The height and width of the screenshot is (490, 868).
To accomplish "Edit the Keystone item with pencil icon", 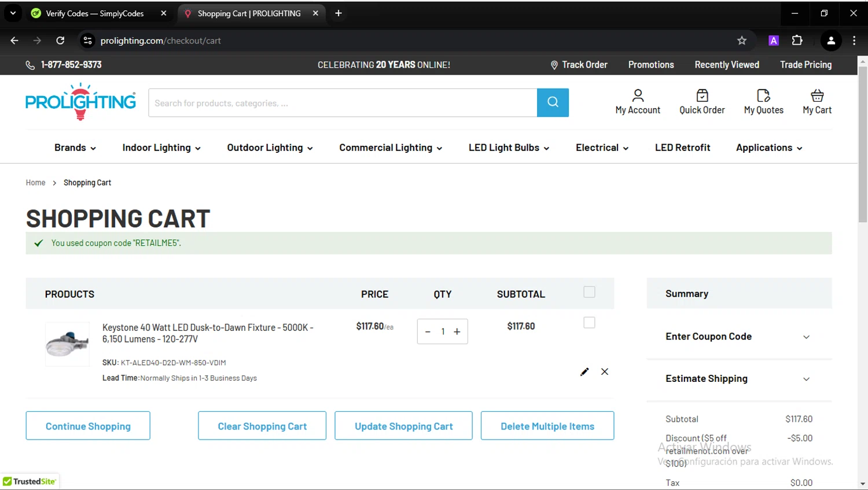I will coord(584,371).
